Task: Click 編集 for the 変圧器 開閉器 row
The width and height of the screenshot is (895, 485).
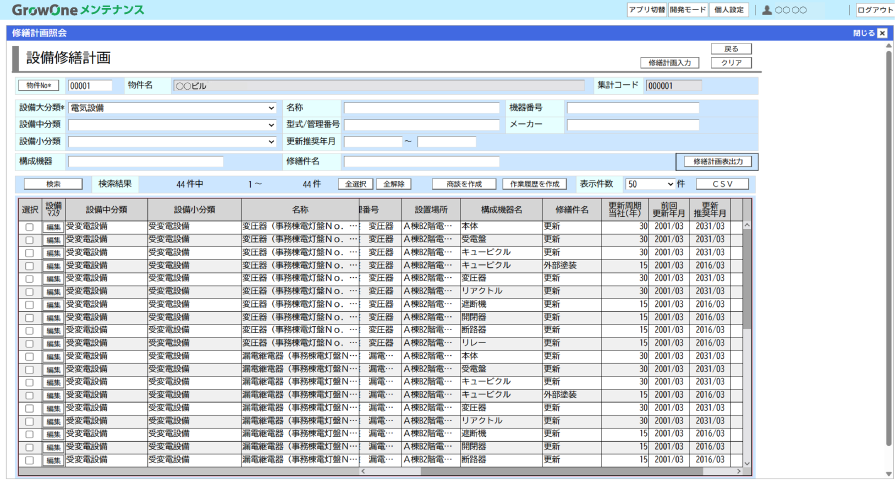Action: pyautogui.click(x=53, y=318)
